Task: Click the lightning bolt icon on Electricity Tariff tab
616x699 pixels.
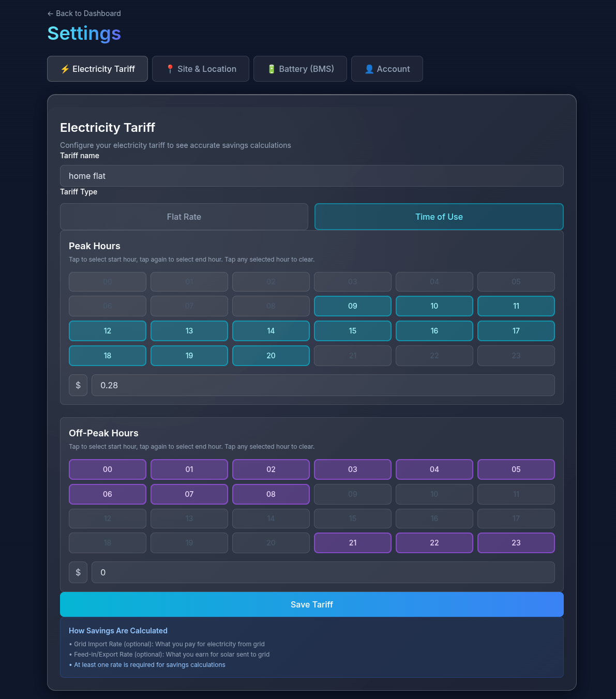Action: 65,69
